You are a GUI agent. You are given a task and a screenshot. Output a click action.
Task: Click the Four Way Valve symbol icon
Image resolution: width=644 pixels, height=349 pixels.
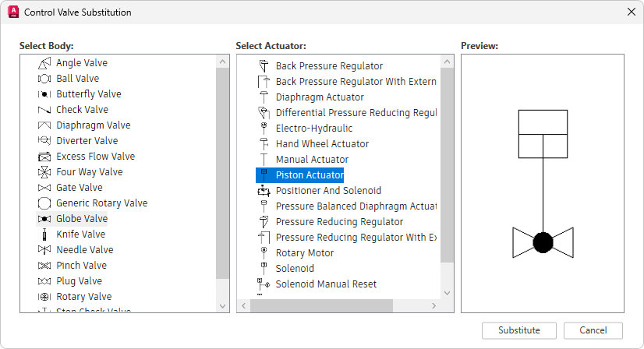click(44, 172)
